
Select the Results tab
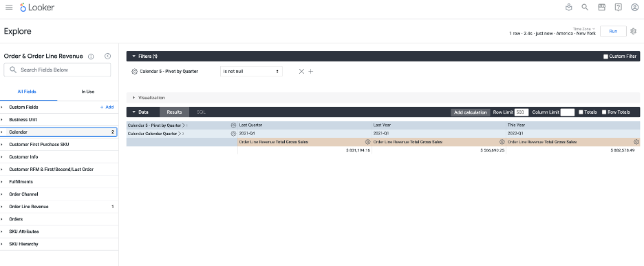pyautogui.click(x=174, y=112)
